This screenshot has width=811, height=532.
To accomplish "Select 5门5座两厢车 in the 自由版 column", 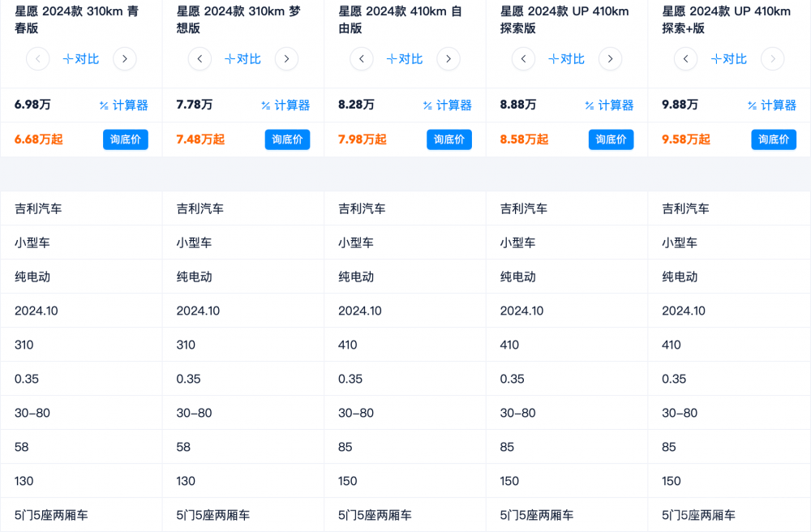I will pos(375,516).
